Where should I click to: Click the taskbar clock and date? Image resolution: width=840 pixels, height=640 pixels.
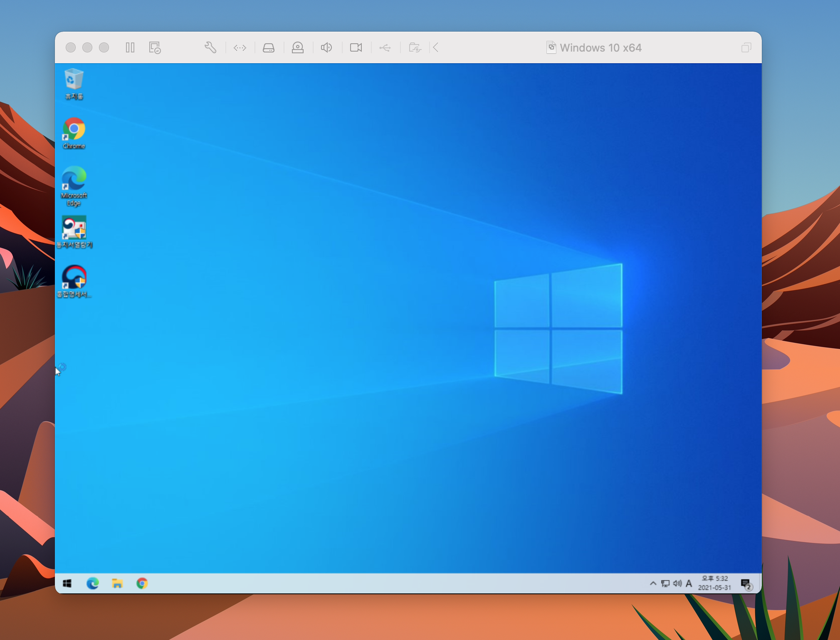(x=714, y=583)
